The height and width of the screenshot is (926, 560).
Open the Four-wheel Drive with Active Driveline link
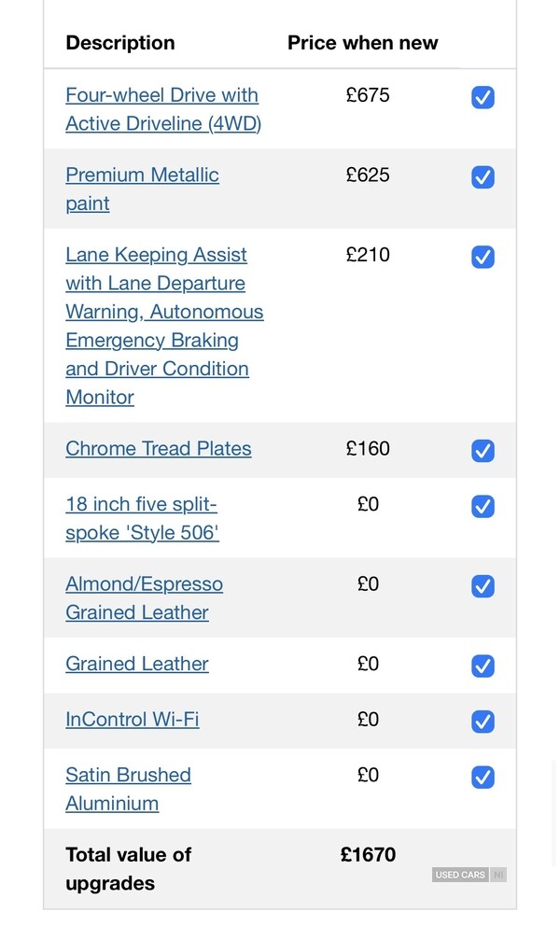[161, 109]
